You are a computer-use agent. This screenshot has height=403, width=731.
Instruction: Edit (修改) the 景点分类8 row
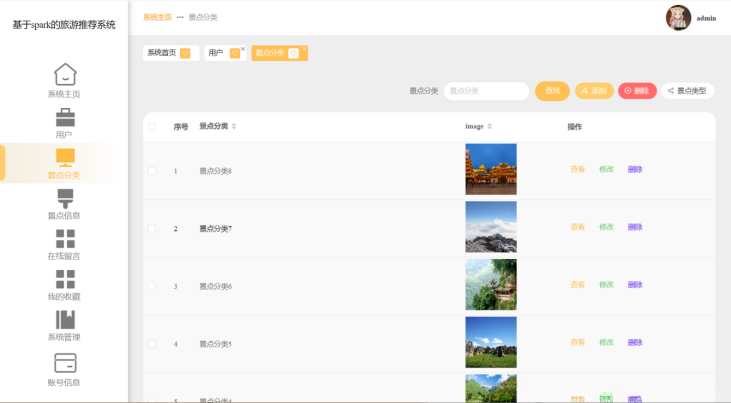click(x=606, y=169)
